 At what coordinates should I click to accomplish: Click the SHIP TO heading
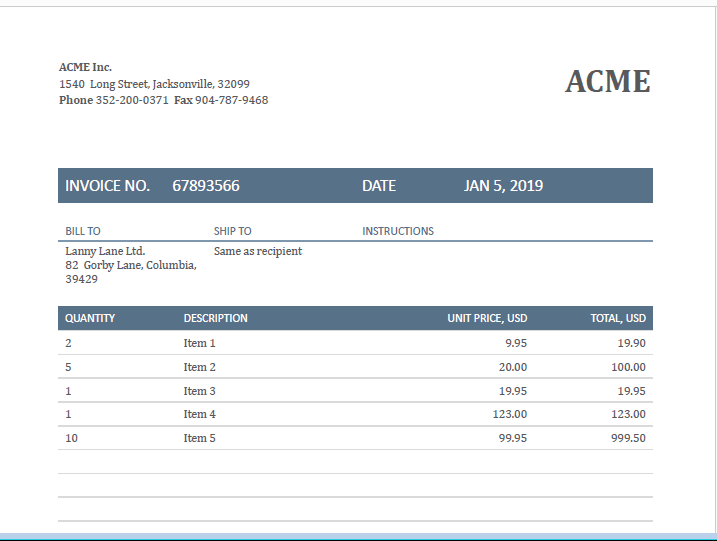(232, 231)
